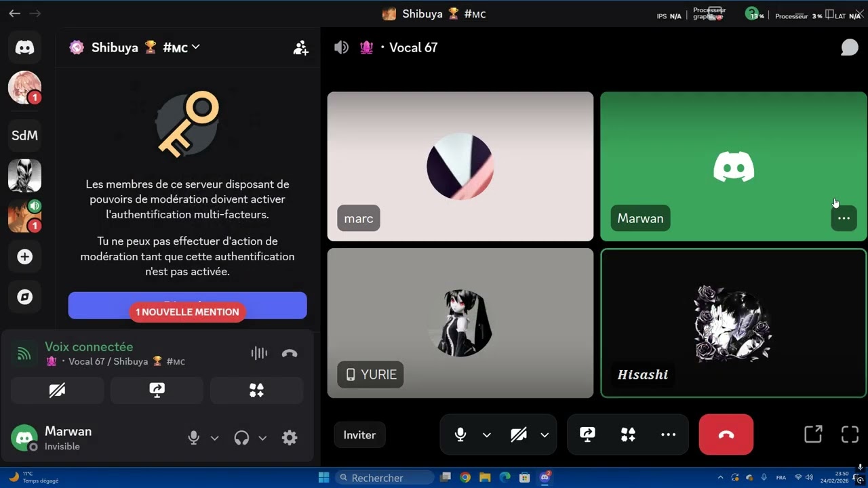Image resolution: width=868 pixels, height=488 pixels.
Task: Open more options on Marwan's tile
Action: pos(844,218)
